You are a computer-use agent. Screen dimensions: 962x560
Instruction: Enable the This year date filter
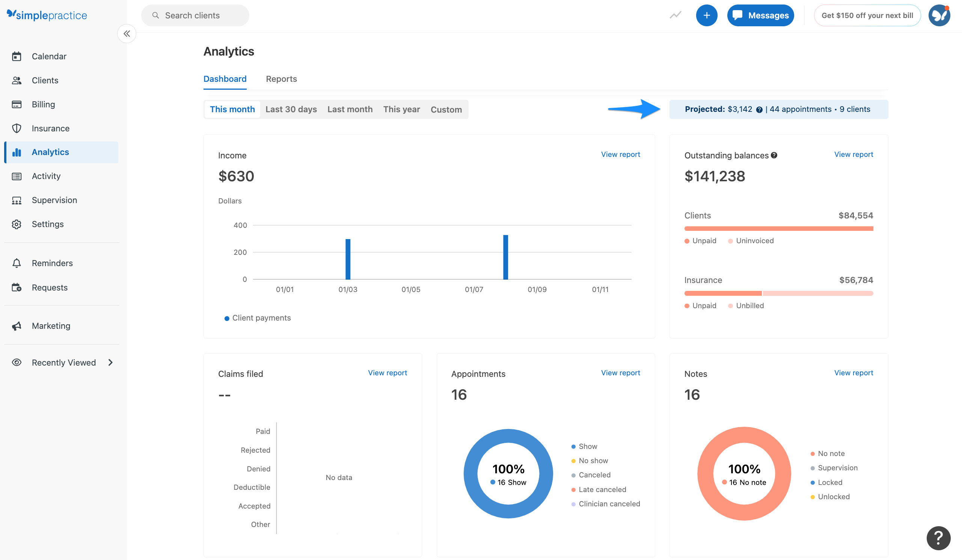[x=401, y=109]
